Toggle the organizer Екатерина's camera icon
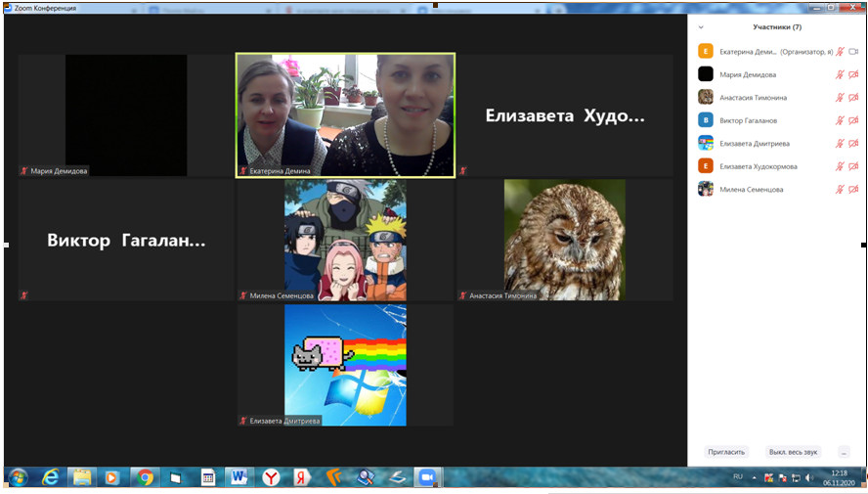 point(853,52)
